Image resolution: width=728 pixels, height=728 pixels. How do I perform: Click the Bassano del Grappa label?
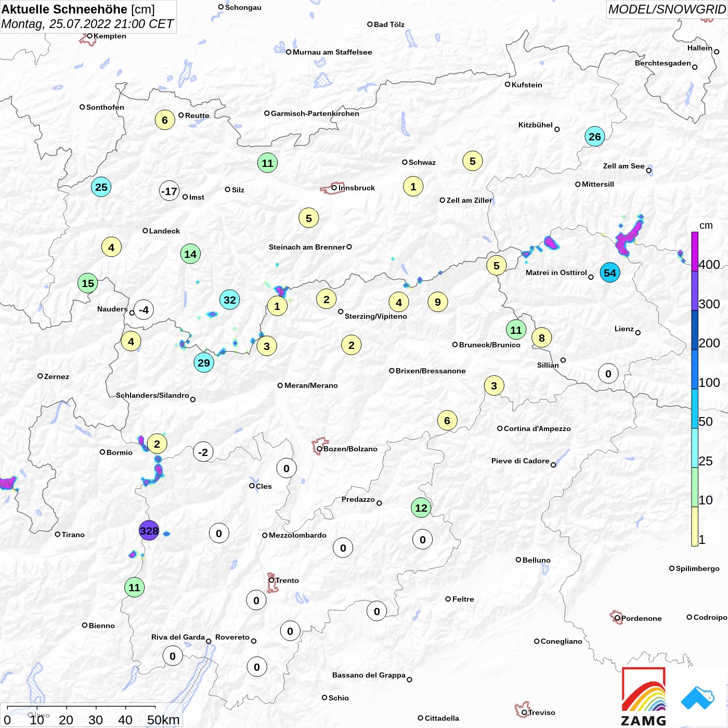coord(369,675)
